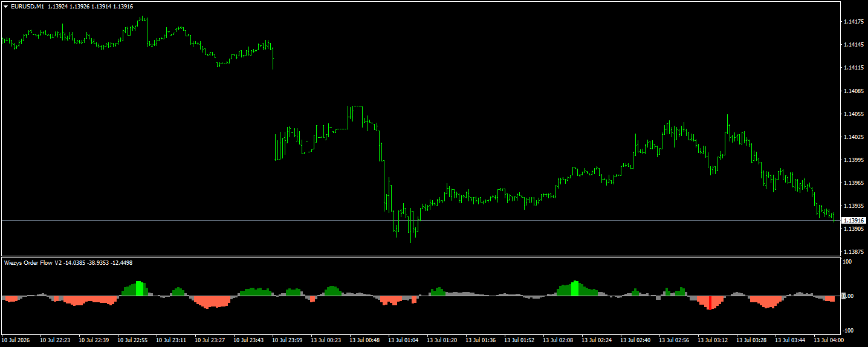Click the 1.14085 price axis label
The height and width of the screenshot is (347, 868).
[x=853, y=91]
